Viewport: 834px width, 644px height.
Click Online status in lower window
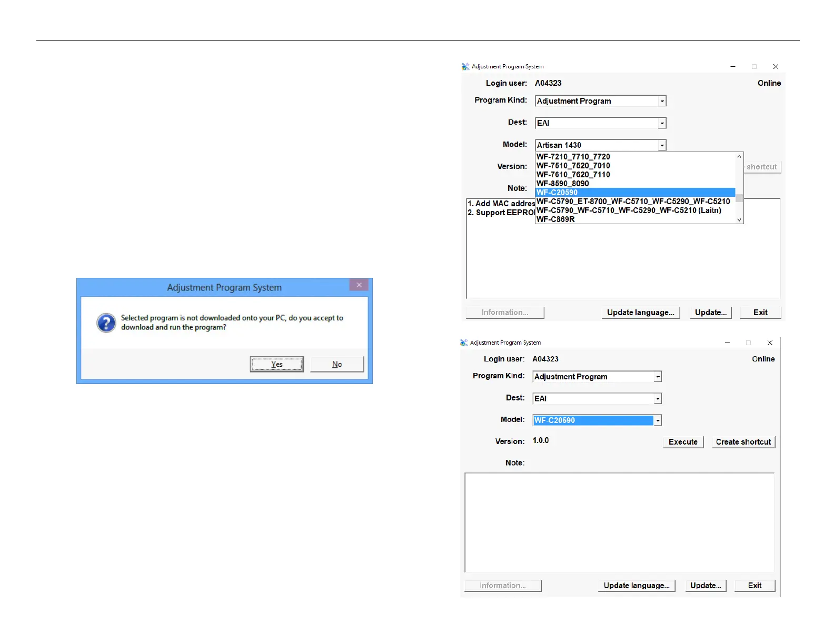763,359
